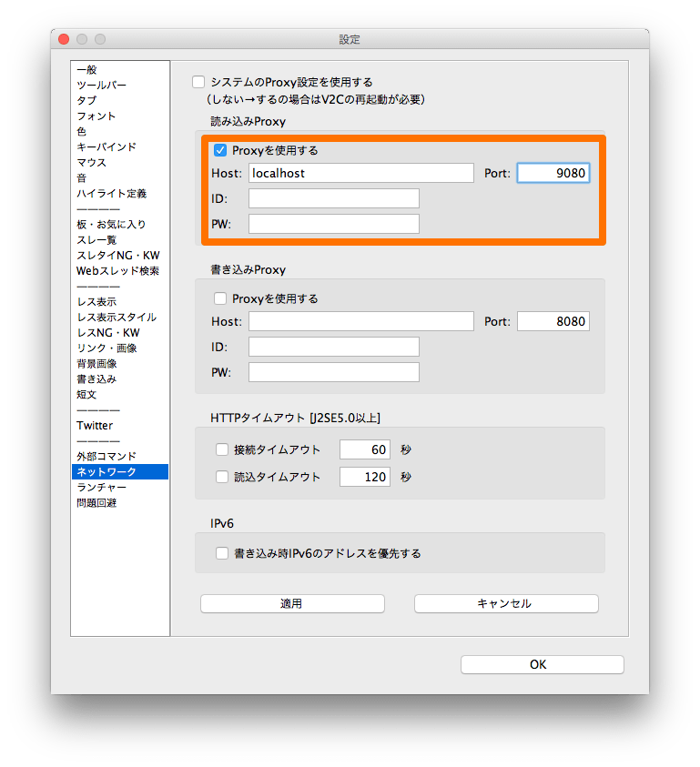Open the Twitter settings category
700x767 pixels.
click(120, 426)
